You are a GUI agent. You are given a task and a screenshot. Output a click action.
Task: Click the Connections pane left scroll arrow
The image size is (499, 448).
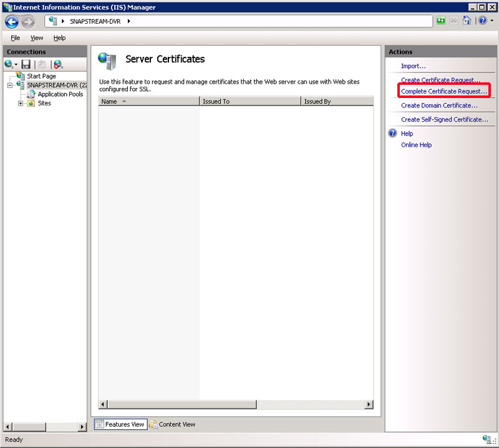pos(8,427)
